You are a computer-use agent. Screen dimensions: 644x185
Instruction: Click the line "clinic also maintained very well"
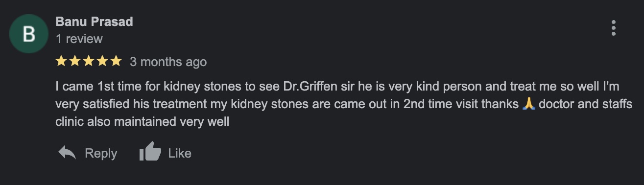tap(142, 122)
